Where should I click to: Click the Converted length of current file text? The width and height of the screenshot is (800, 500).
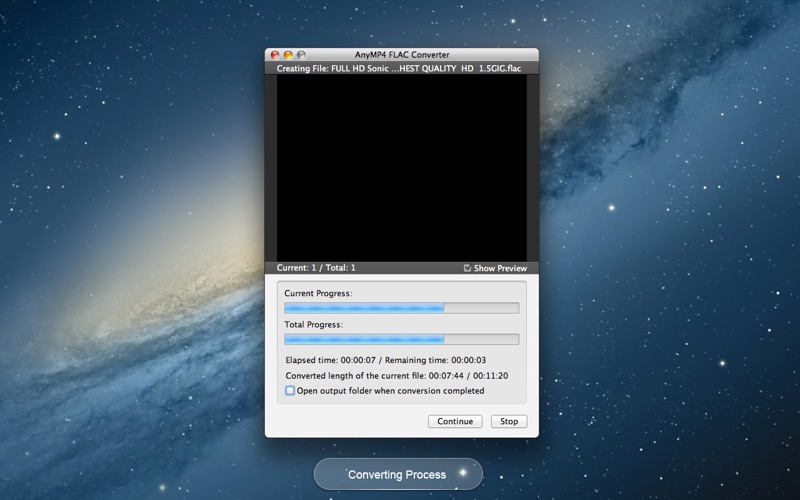tap(396, 376)
